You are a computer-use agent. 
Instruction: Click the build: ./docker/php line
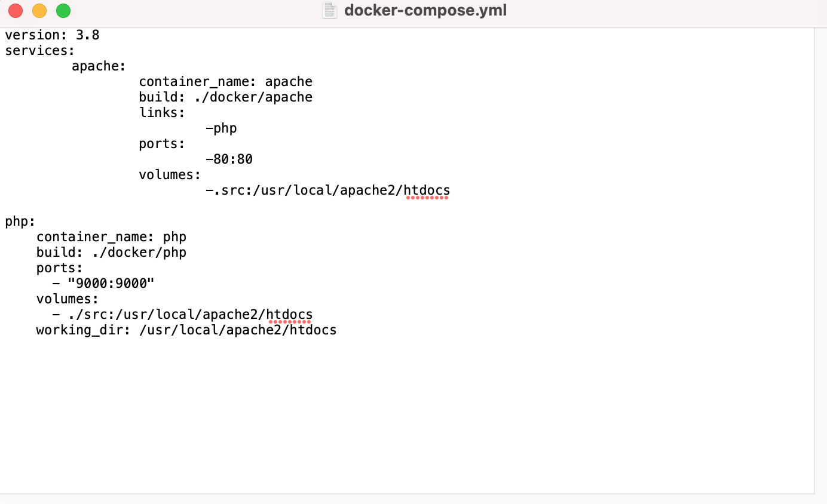click(x=111, y=252)
